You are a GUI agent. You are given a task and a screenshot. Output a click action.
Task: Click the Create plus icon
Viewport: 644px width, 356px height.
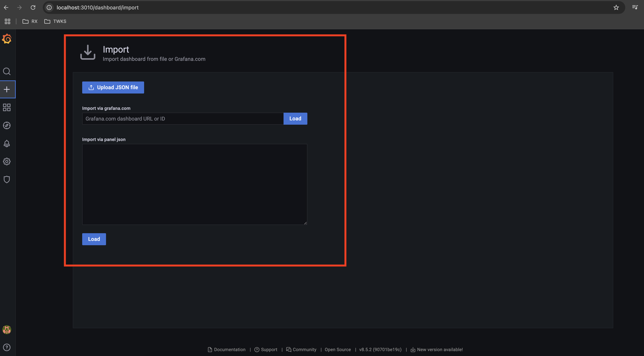tap(7, 89)
